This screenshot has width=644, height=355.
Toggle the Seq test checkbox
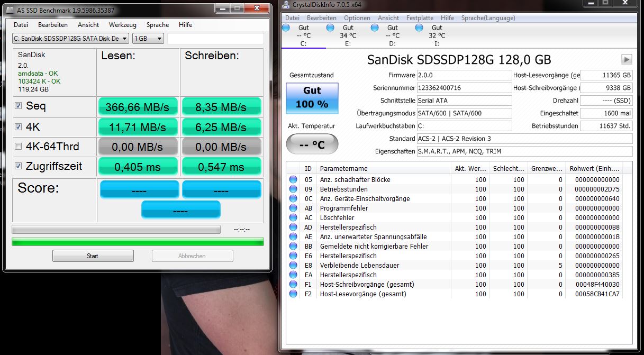tap(19, 106)
